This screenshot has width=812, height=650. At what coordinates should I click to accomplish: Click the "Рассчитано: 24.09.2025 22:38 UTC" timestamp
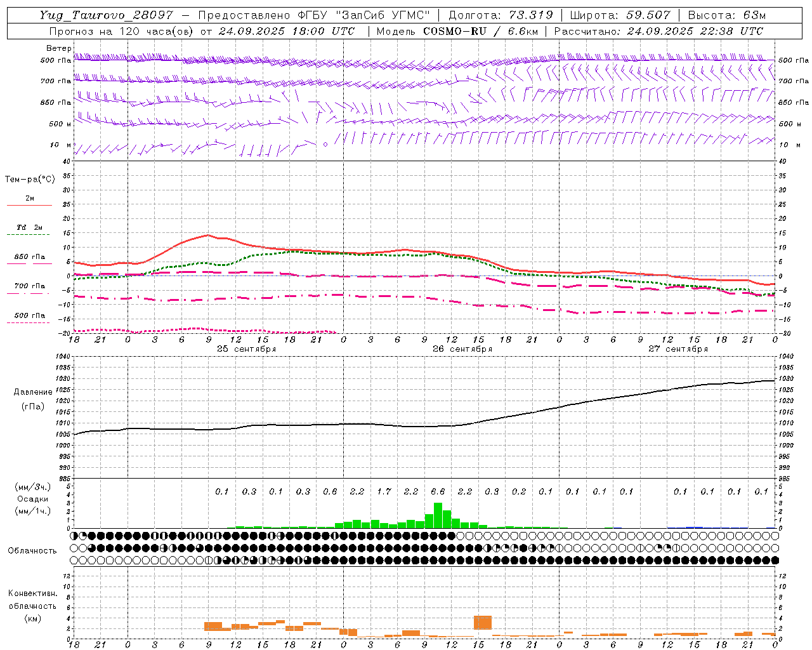click(658, 31)
